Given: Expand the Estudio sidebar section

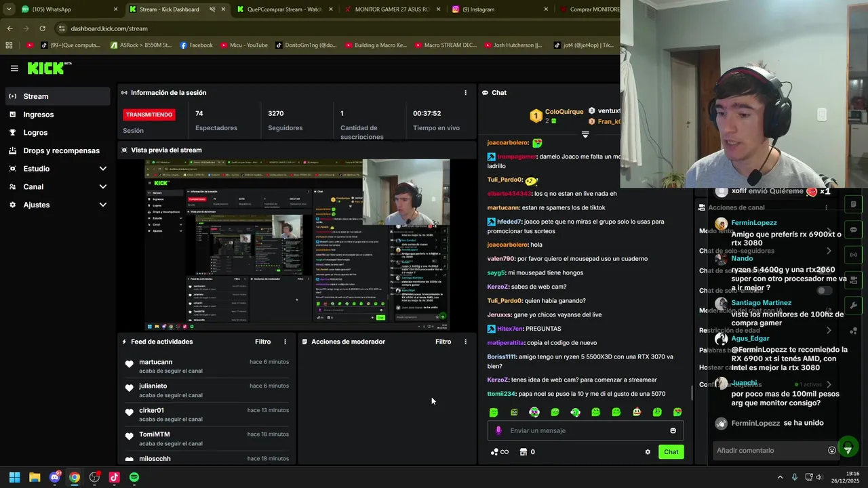Looking at the screenshot, I should [103, 169].
